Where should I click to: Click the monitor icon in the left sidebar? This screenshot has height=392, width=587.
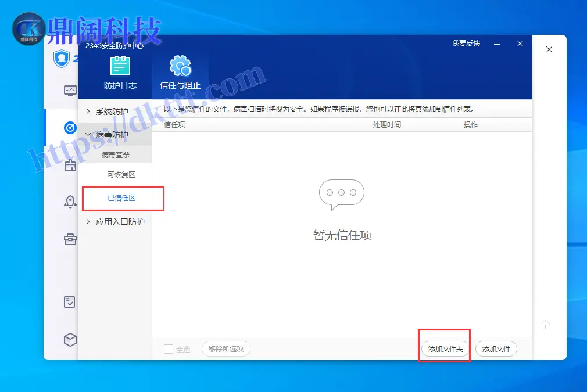70,91
